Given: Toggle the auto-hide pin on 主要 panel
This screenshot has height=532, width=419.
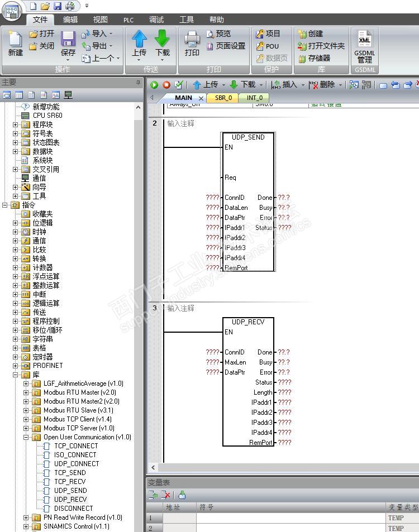Looking at the screenshot, I should (x=139, y=83).
